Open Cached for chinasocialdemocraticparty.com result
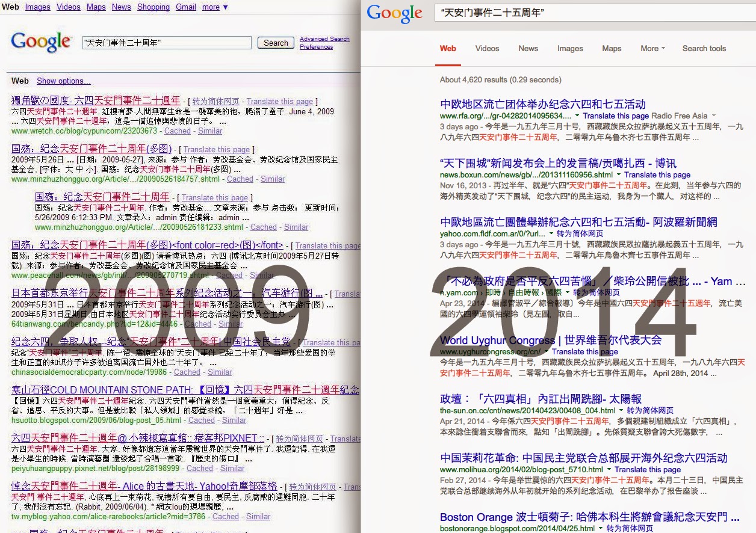The width and height of the screenshot is (756, 533). [187, 372]
